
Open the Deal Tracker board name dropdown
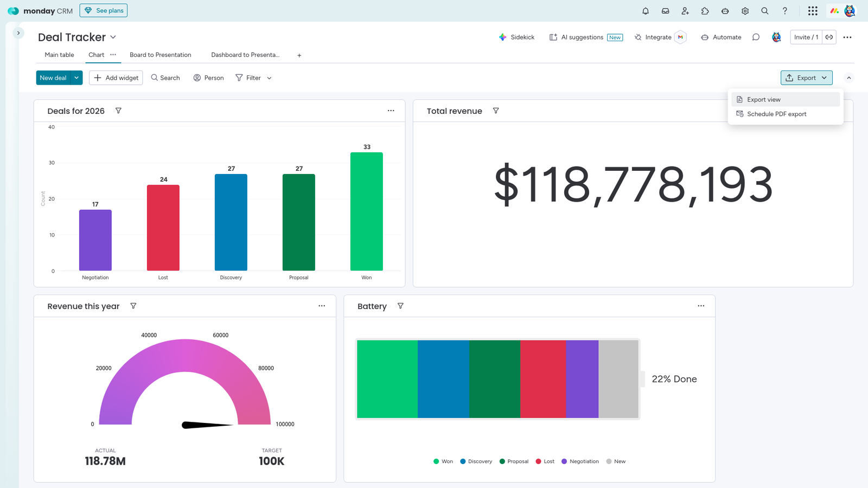113,37
